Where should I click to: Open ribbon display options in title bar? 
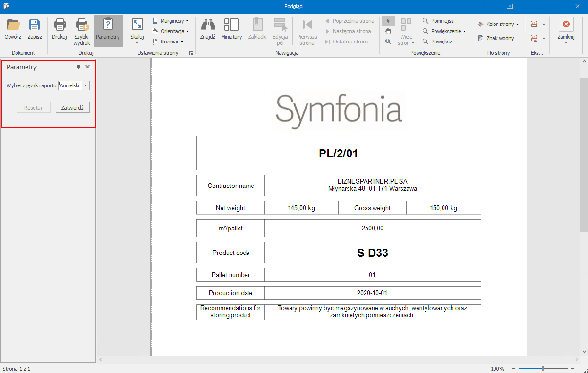(x=510, y=6)
